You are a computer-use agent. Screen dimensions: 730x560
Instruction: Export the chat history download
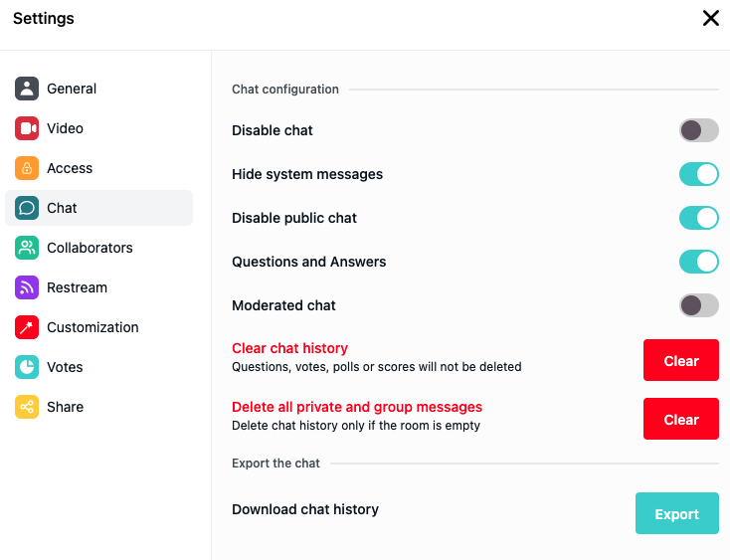pyautogui.click(x=677, y=513)
